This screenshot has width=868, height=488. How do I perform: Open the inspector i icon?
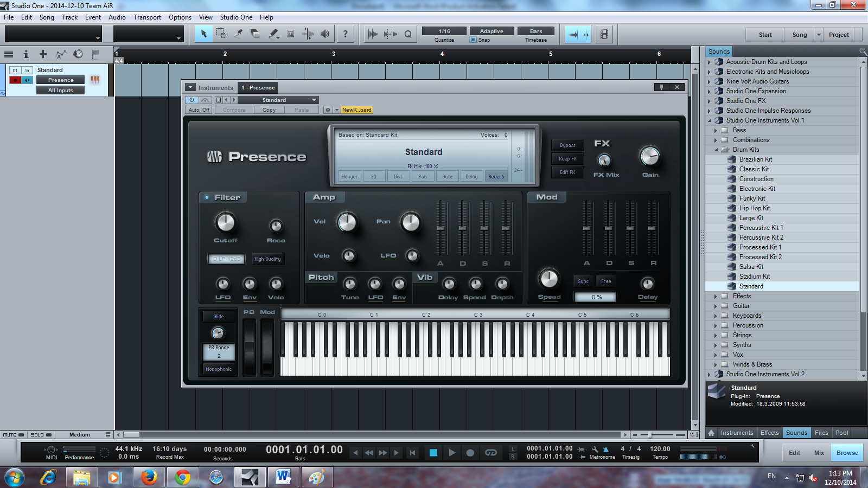click(x=25, y=54)
